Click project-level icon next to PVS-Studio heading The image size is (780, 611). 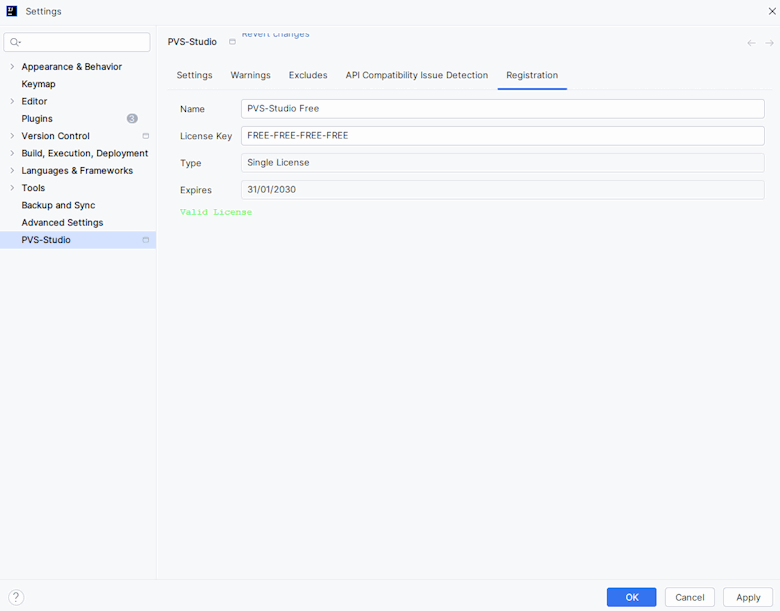pyautogui.click(x=232, y=42)
